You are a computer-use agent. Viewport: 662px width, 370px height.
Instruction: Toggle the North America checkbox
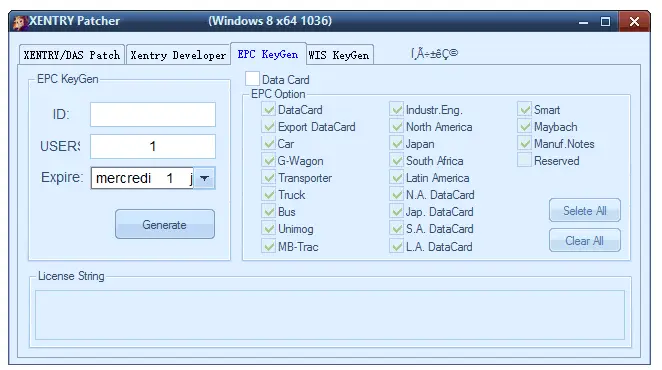(x=396, y=127)
